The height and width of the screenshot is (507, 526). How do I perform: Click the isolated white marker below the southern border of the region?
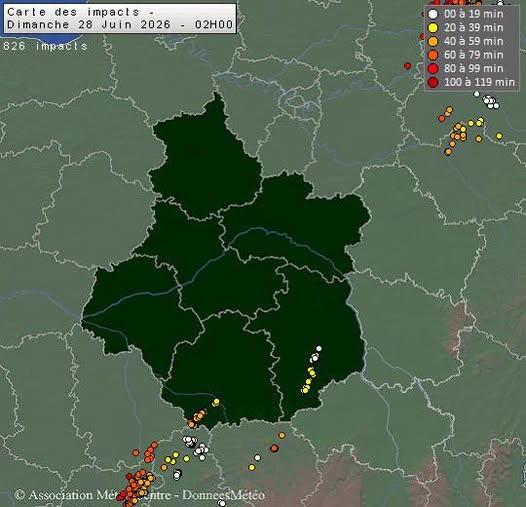click(x=257, y=458)
